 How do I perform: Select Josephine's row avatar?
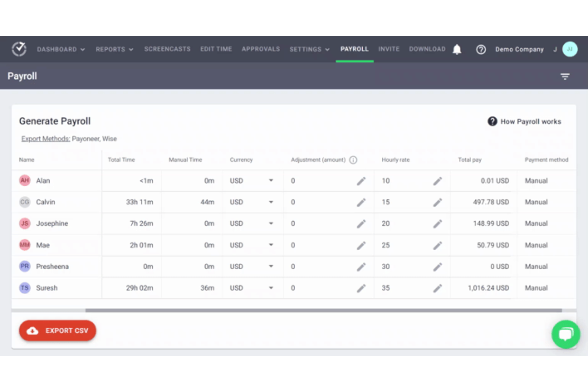(x=24, y=223)
